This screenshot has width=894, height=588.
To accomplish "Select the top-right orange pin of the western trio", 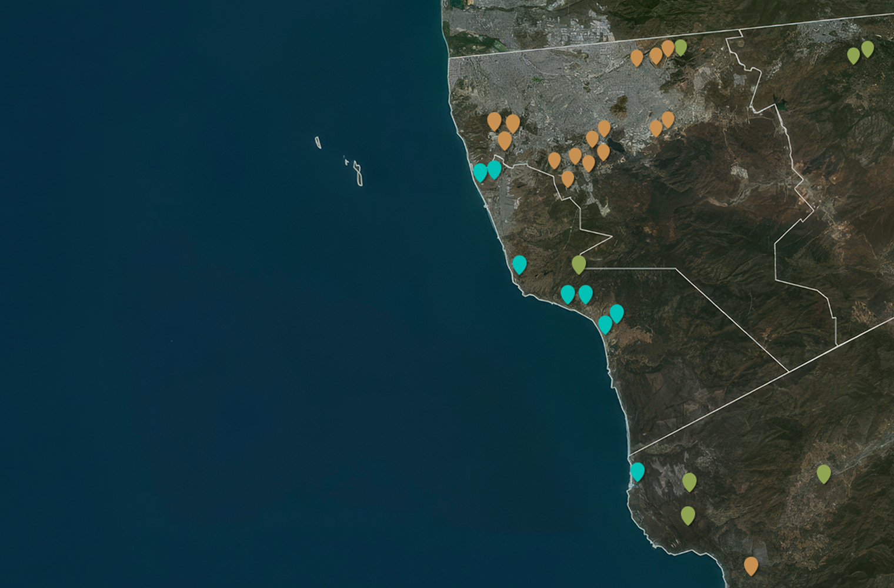I will (513, 123).
